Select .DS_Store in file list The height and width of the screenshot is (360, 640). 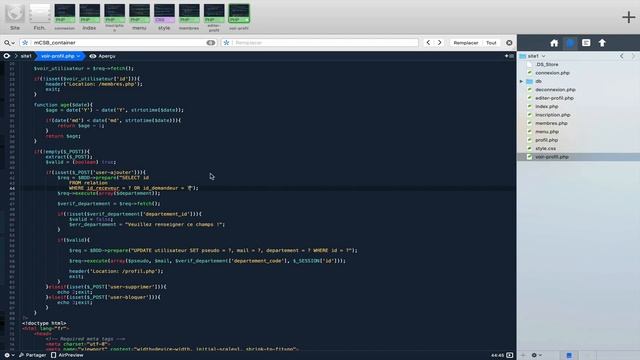click(578, 64)
